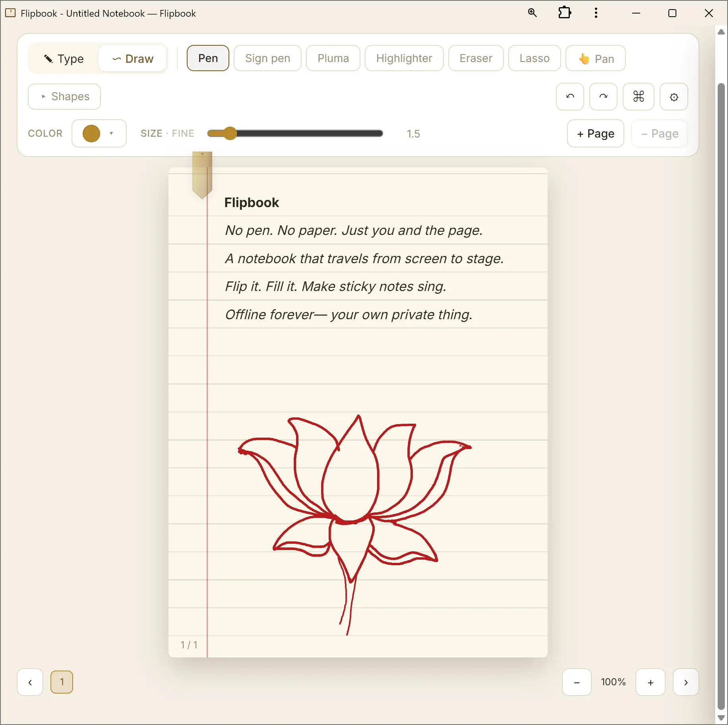Click the line 'Offline forever— your own private thing.'

coord(349,314)
